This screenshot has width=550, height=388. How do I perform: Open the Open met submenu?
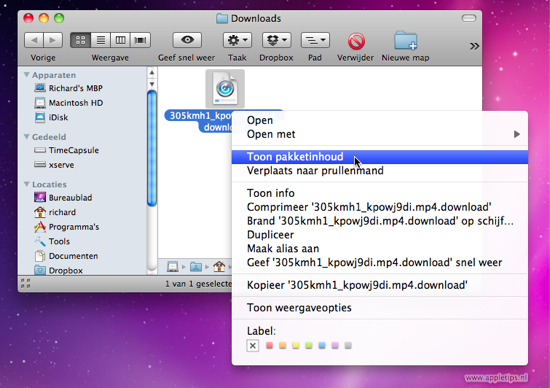click(x=380, y=134)
